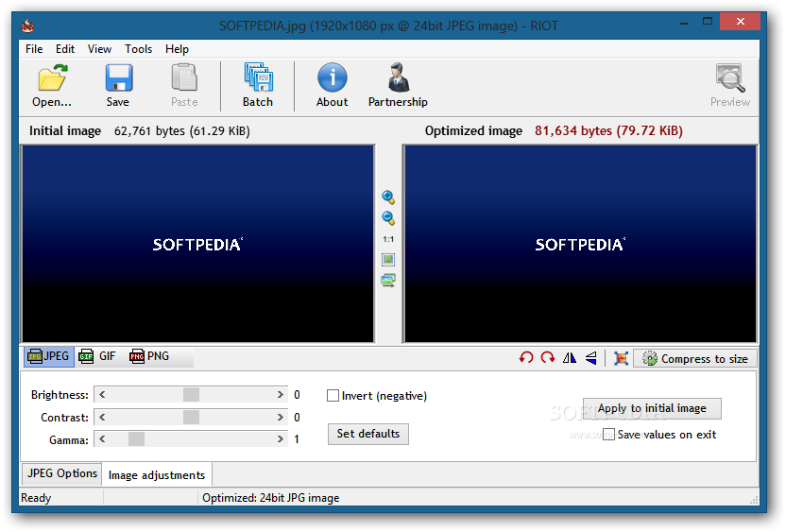Close the RIOT window
Image resolution: width=786 pixels, height=532 pixels.
740,22
